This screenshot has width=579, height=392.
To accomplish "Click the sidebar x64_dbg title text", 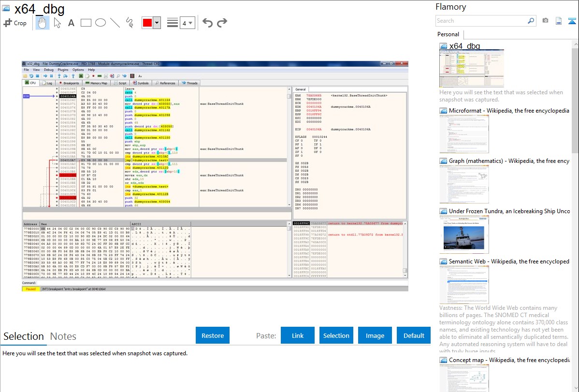I will click(x=464, y=46).
